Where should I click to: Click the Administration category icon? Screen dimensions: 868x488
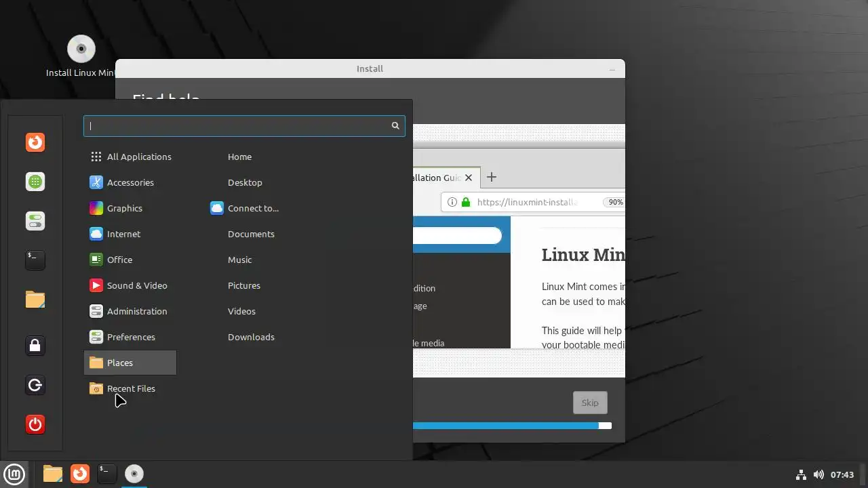[x=96, y=311]
